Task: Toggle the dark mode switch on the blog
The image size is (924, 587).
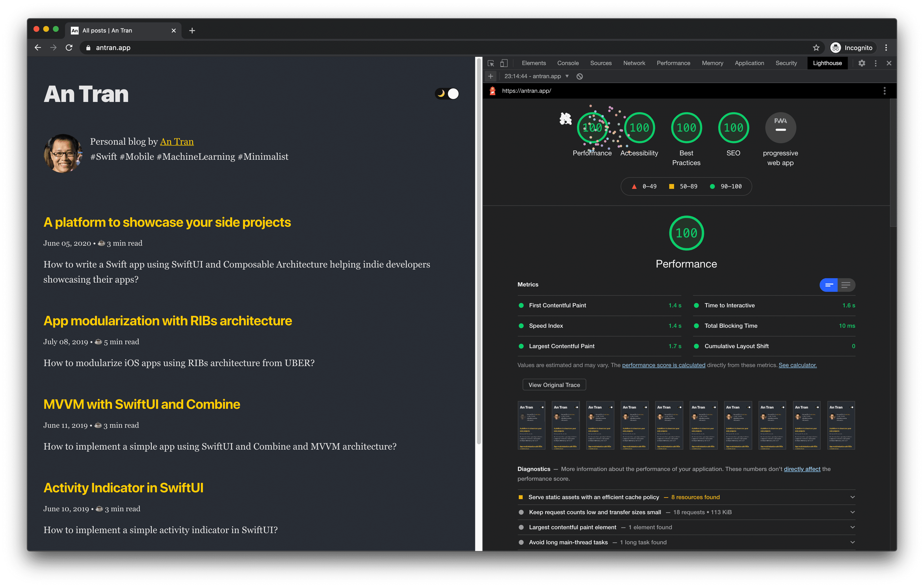Action: (x=447, y=94)
